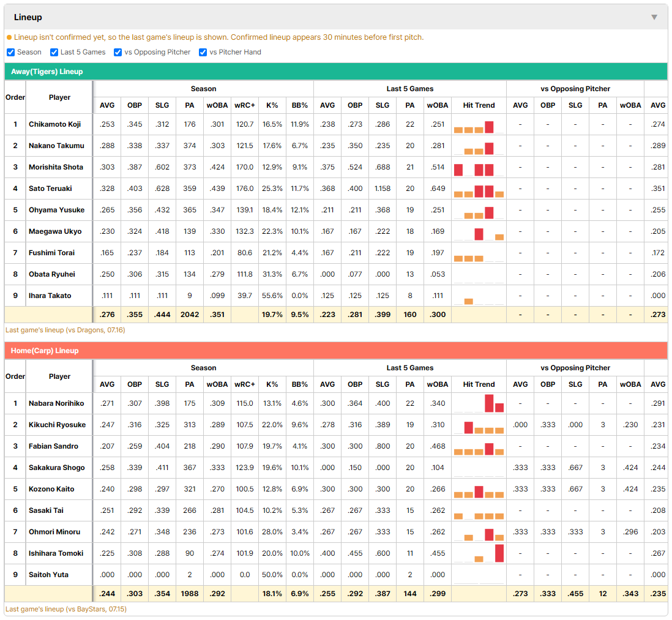Click Nabara Norihiko's hit trend chart

pos(479,403)
